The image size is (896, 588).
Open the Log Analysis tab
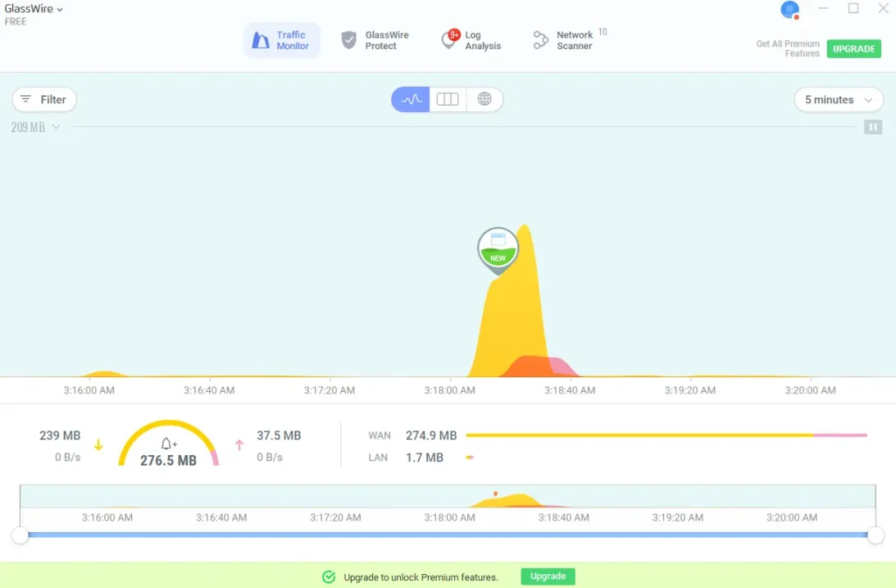(472, 40)
